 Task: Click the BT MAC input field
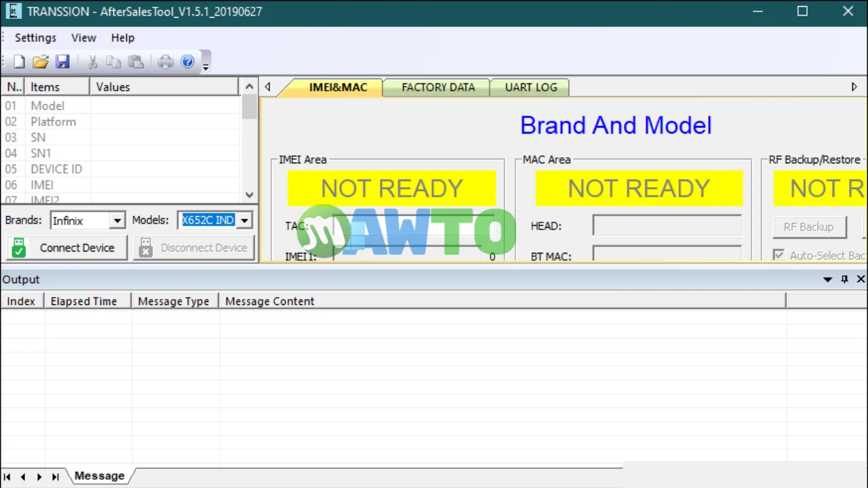coord(667,254)
